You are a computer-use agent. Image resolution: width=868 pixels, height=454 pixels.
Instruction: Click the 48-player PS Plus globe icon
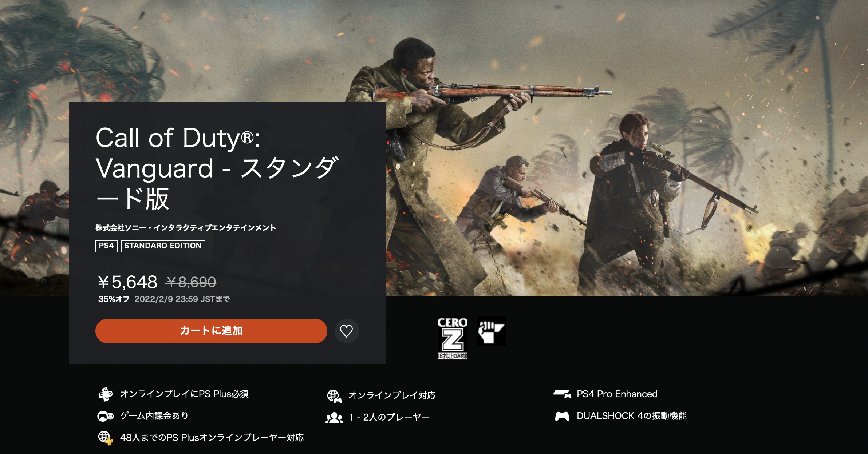pos(106,438)
